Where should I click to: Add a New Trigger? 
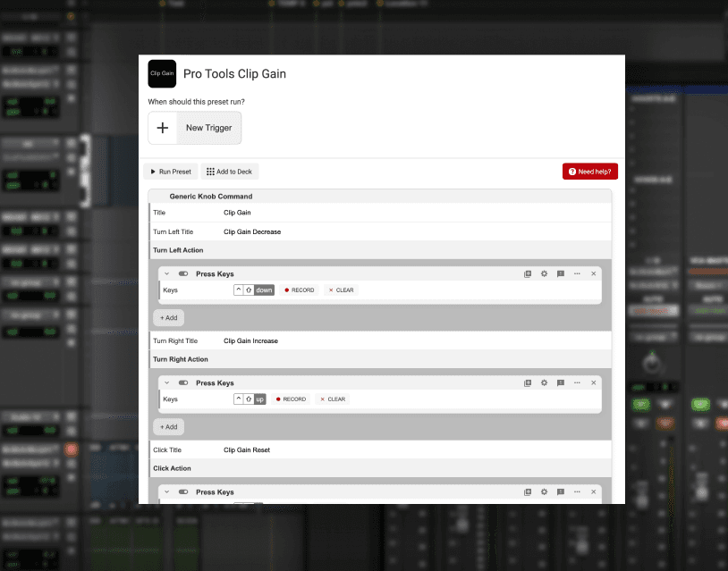195,128
